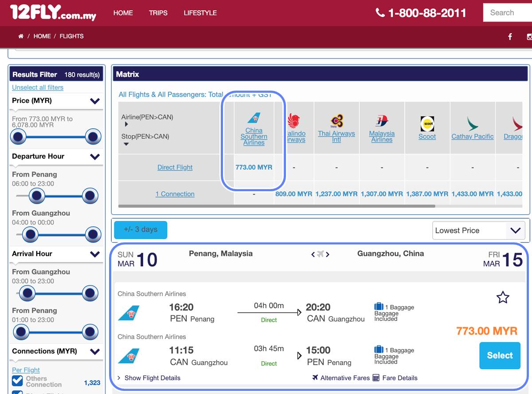
Task: Click the home icon in the breadcrumb
Action: point(21,36)
